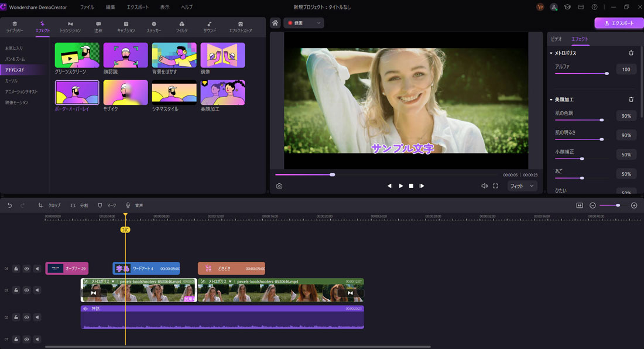Open the フィット zoom dropdown

pyautogui.click(x=522, y=186)
